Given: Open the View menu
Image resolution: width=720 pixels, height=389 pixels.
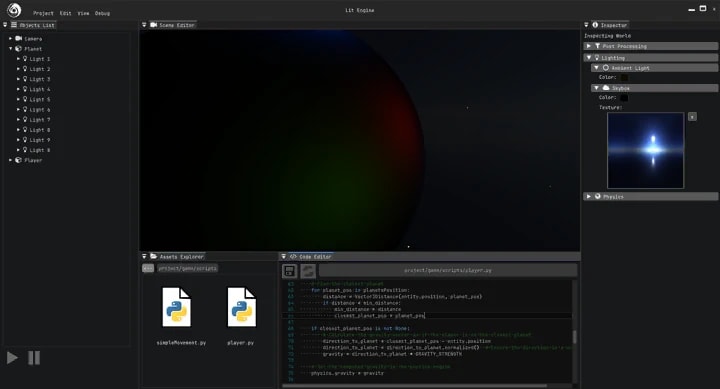Looking at the screenshot, I should tap(83, 13).
